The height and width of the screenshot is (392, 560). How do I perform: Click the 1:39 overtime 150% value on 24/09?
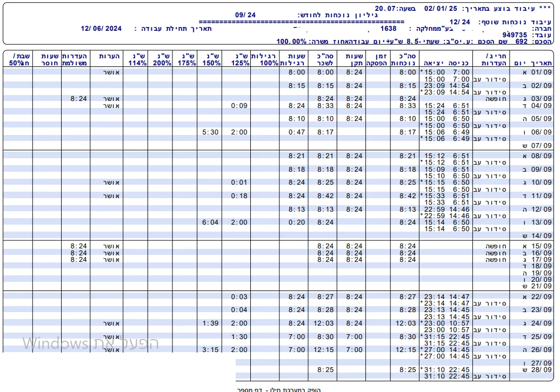210,323
